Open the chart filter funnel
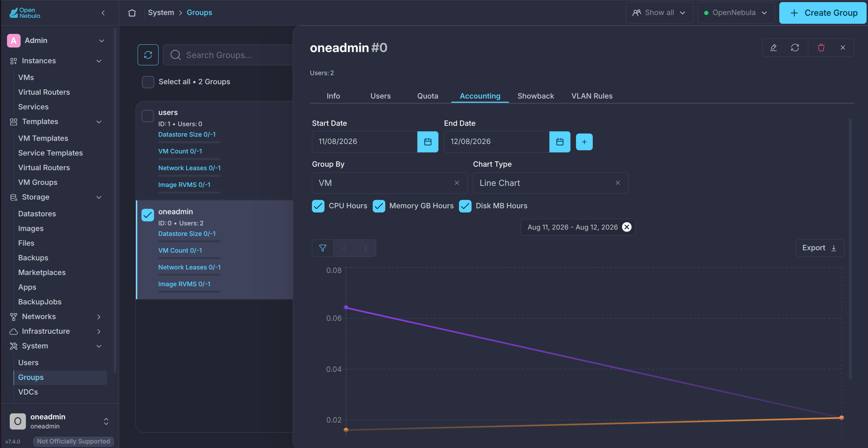Viewport: 868px width, 448px height. [323, 248]
